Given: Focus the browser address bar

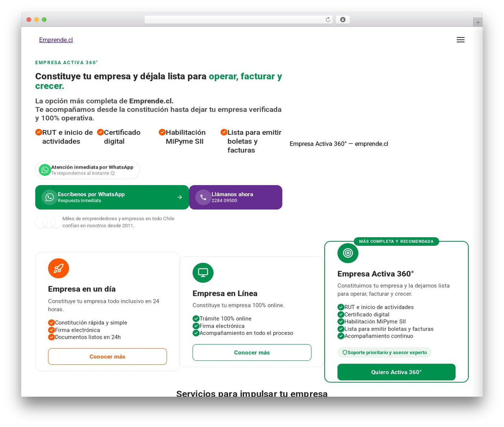Looking at the screenshot, I should pos(238,20).
